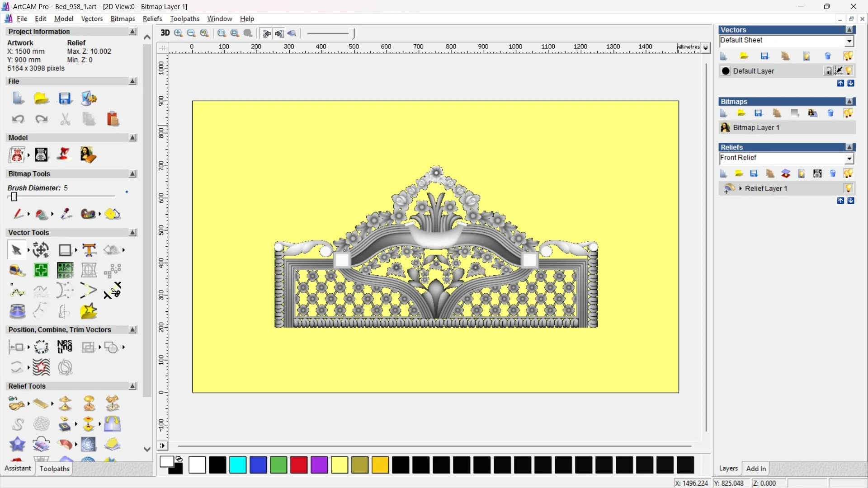Screen dimensions: 868x488
Task: Select the Paint brush bitmap tool
Action: coord(18,214)
